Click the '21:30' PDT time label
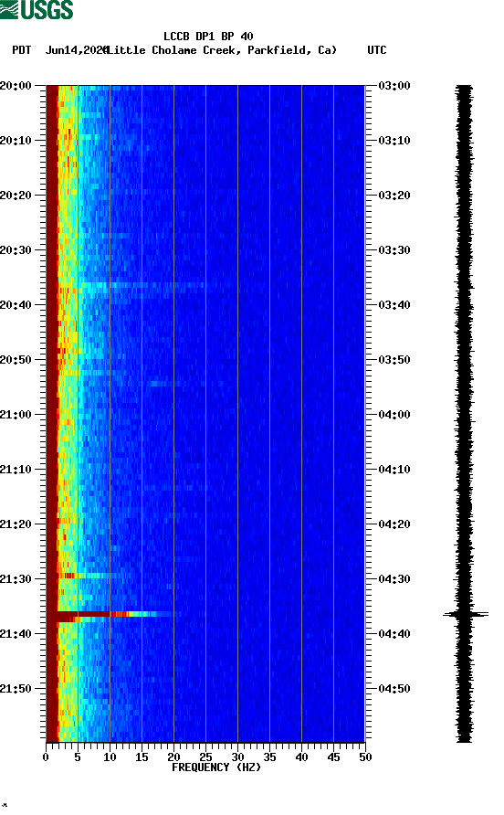 point(16,579)
